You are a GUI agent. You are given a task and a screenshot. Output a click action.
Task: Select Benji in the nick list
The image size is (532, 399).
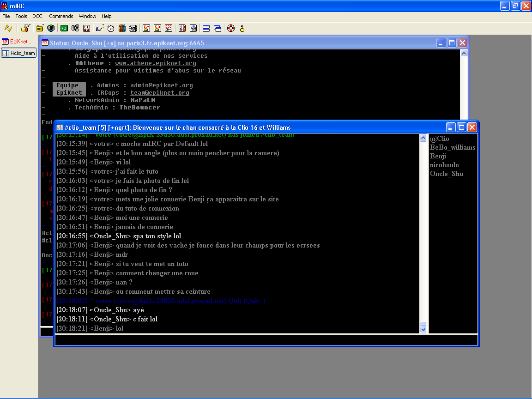(438, 156)
